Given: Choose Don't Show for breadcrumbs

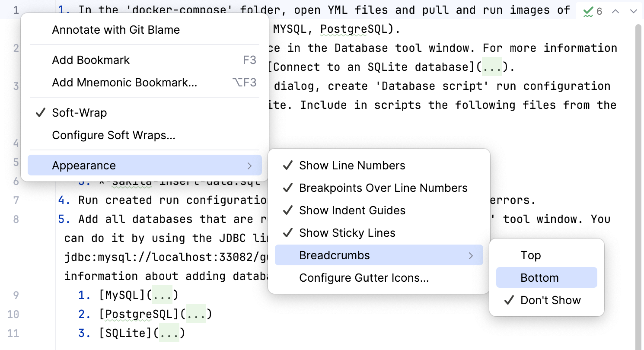Looking at the screenshot, I should click(x=550, y=300).
